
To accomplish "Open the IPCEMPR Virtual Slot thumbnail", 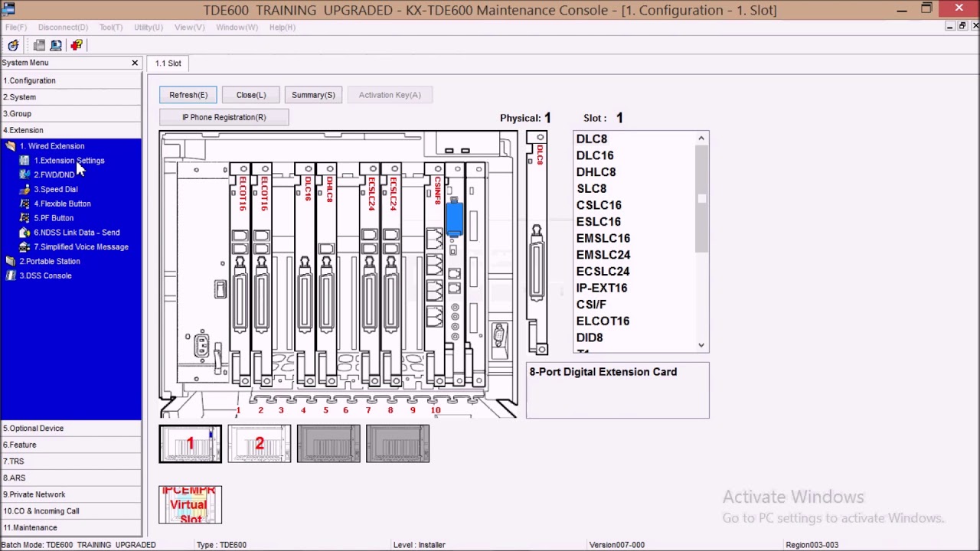I will coord(191,505).
